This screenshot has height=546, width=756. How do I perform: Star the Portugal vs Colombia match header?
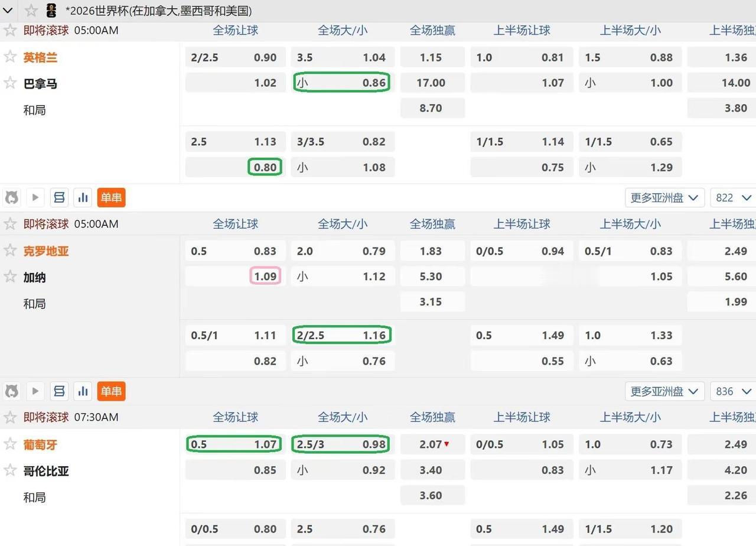tap(10, 417)
